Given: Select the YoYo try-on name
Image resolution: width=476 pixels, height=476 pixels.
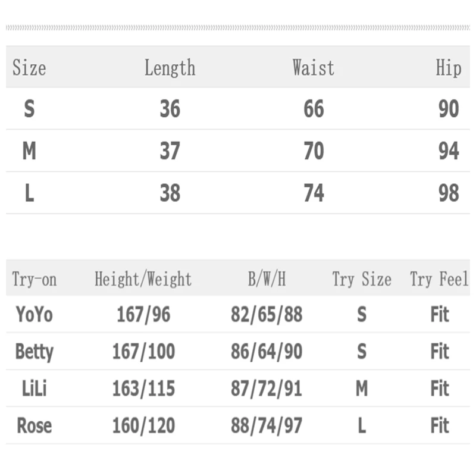Looking at the screenshot, I should tap(34, 314).
